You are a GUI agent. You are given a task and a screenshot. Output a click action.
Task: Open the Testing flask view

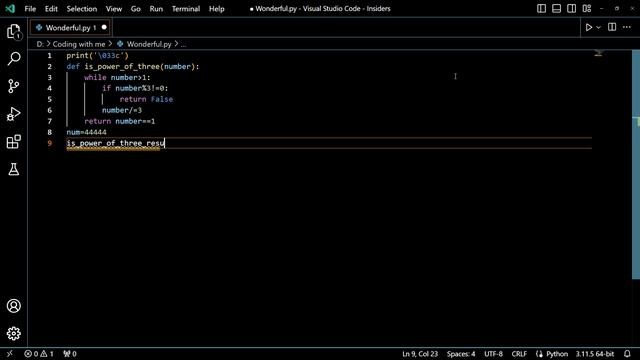click(x=13, y=169)
